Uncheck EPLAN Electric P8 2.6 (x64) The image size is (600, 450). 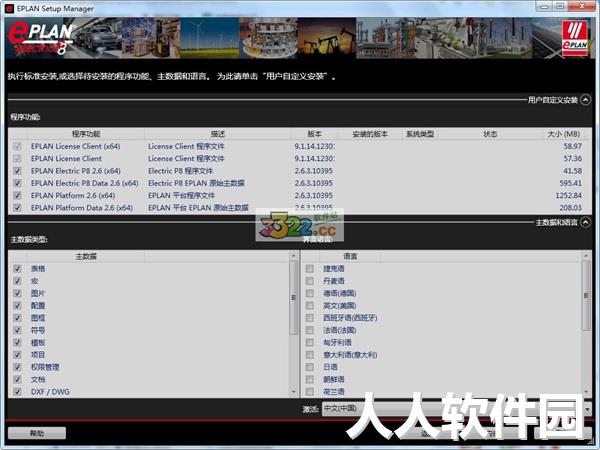pyautogui.click(x=17, y=171)
